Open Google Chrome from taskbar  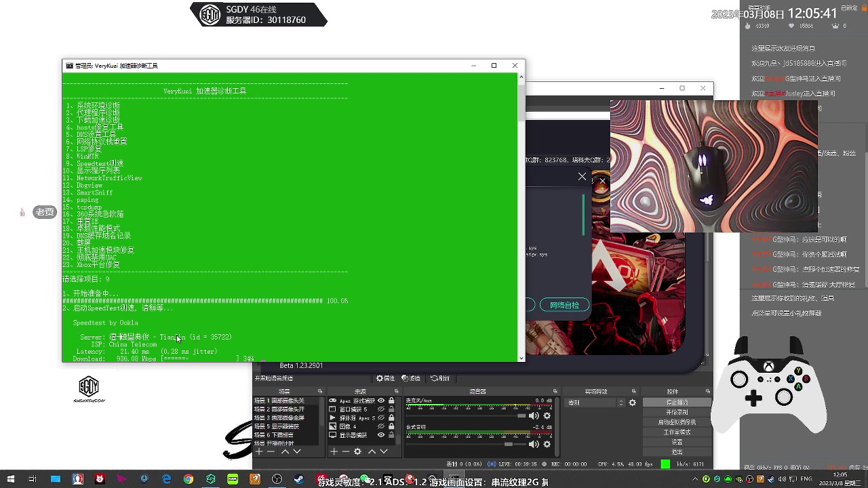189,479
